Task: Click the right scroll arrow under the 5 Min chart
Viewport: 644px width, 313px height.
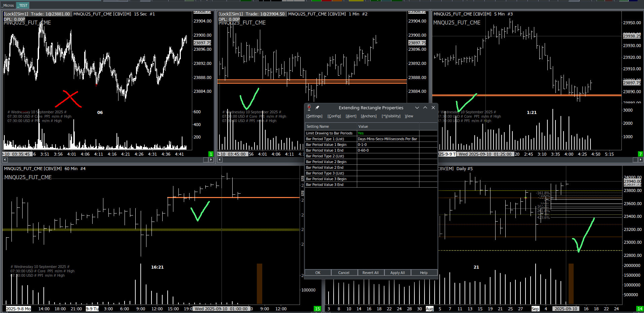Action: click(x=641, y=160)
